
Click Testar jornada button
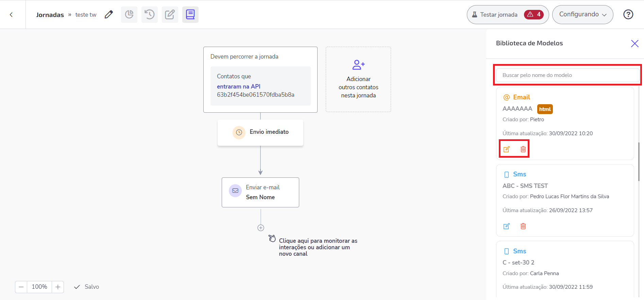click(508, 15)
